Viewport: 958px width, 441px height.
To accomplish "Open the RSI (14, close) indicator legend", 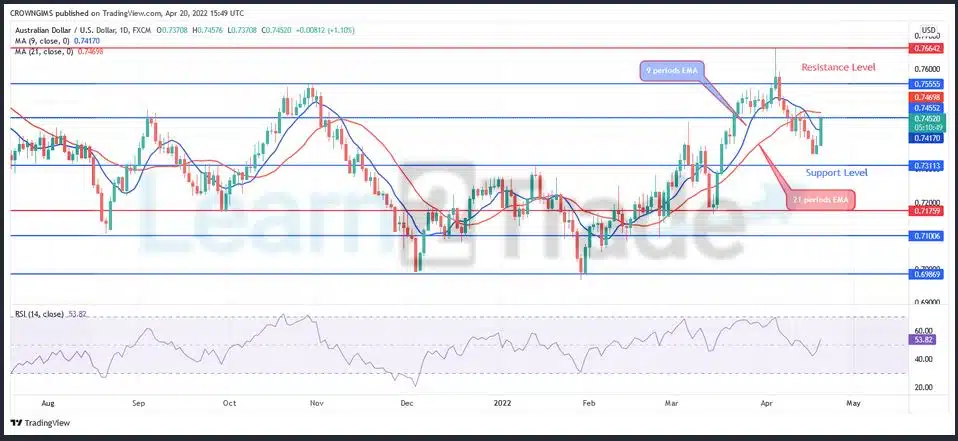I will point(50,313).
